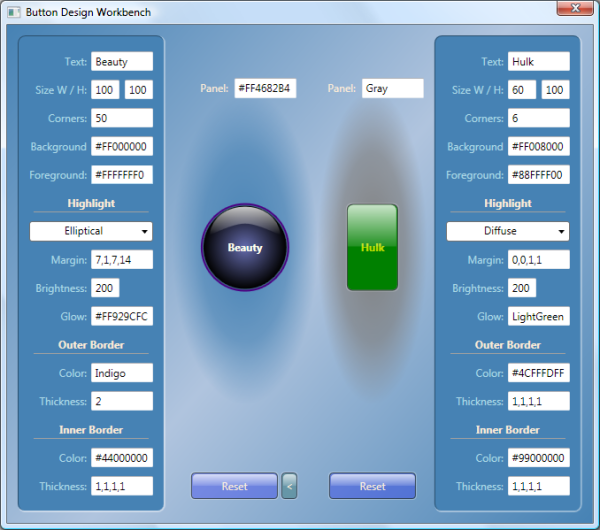600x530 pixels.
Task: Click the right Background field #FF008000
Action: pyautogui.click(x=538, y=146)
